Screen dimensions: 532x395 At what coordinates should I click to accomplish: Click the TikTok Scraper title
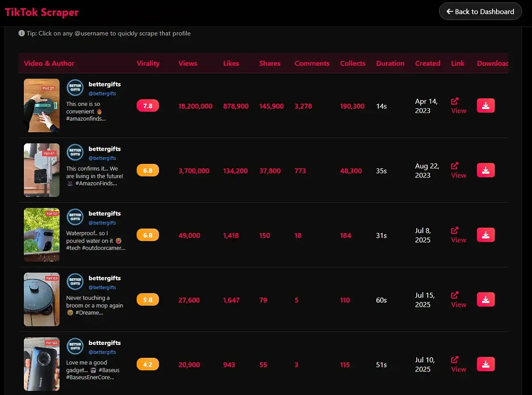[x=42, y=12]
